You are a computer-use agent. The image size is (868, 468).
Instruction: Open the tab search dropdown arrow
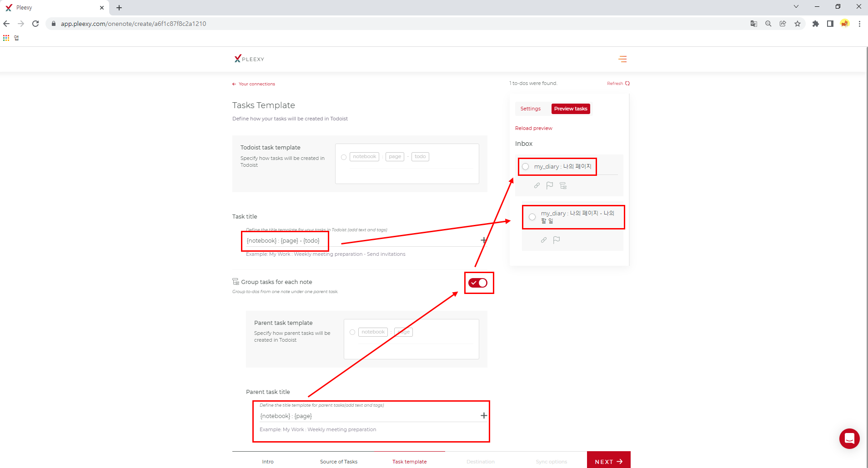click(x=796, y=6)
